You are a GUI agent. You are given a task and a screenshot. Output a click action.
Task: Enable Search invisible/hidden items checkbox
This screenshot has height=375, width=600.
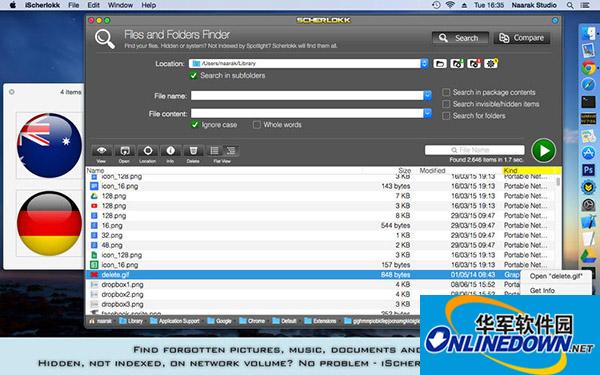pos(446,104)
